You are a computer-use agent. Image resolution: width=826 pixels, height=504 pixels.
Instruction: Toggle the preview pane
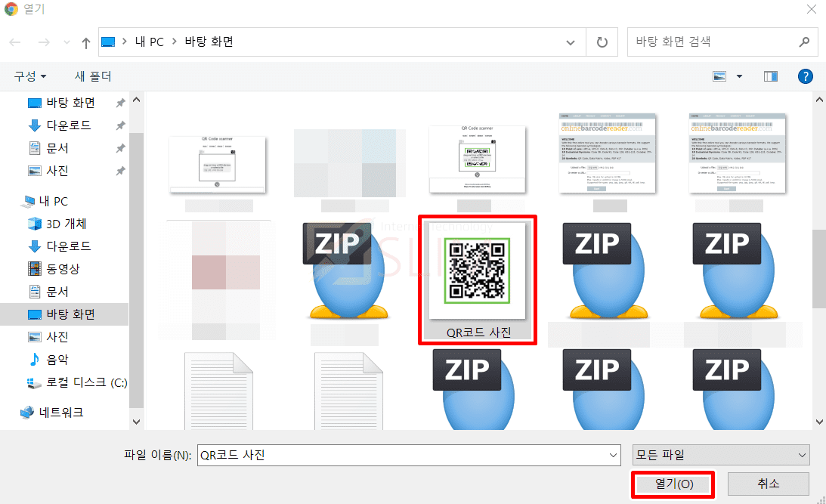click(771, 76)
